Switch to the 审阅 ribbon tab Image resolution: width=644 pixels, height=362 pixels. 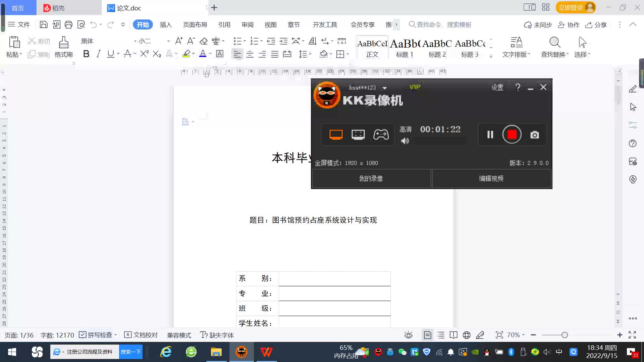(247, 24)
